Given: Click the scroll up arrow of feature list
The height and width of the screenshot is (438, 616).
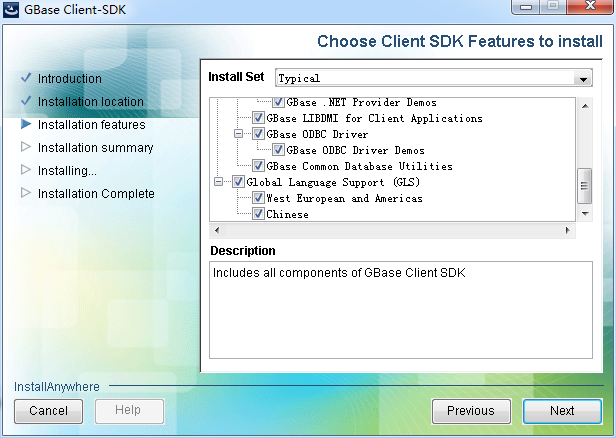Looking at the screenshot, I should tap(585, 103).
